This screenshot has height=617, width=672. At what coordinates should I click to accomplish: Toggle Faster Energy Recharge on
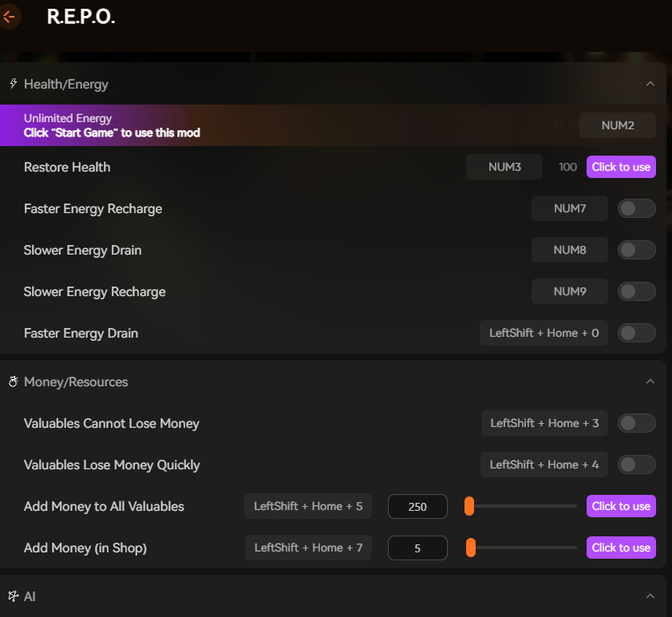click(637, 208)
